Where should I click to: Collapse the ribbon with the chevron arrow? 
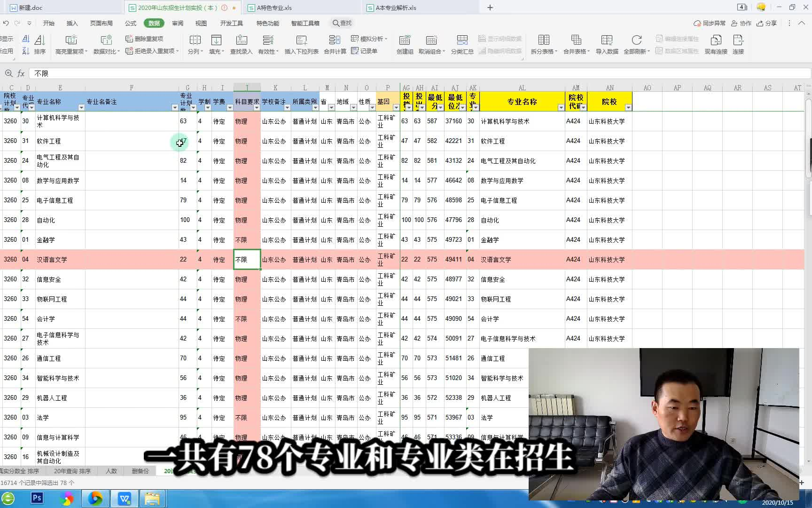(802, 23)
